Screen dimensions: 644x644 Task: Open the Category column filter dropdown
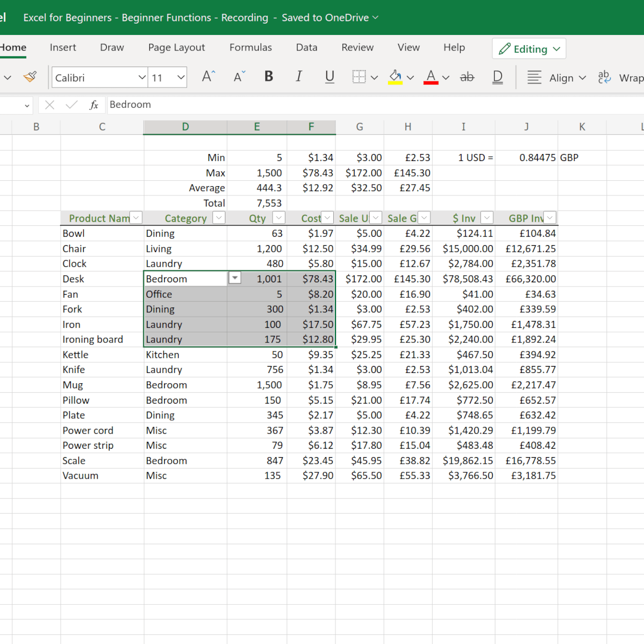click(218, 217)
